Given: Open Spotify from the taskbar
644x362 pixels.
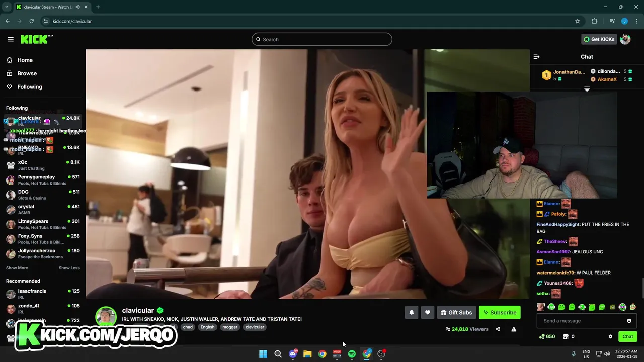Looking at the screenshot, I should point(352,354).
